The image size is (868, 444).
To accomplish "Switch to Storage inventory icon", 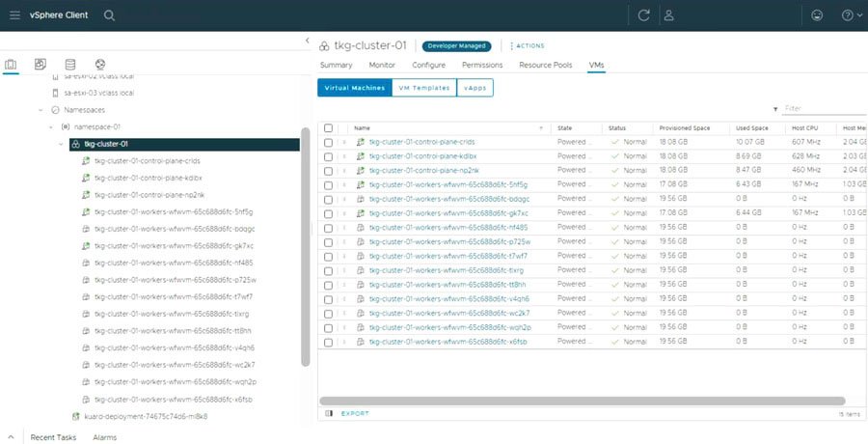I will (x=69, y=64).
